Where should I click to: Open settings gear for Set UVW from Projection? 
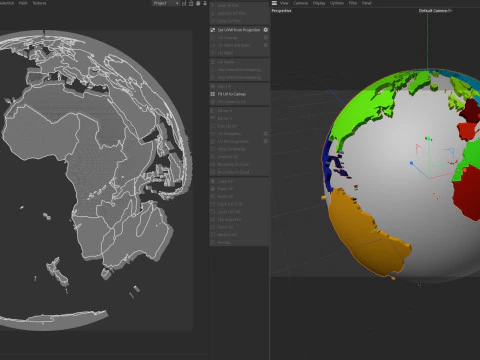266,30
